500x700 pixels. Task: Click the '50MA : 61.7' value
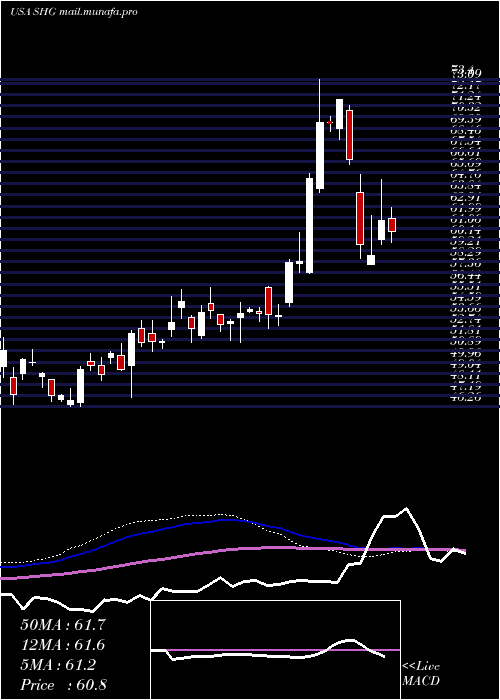point(63,625)
